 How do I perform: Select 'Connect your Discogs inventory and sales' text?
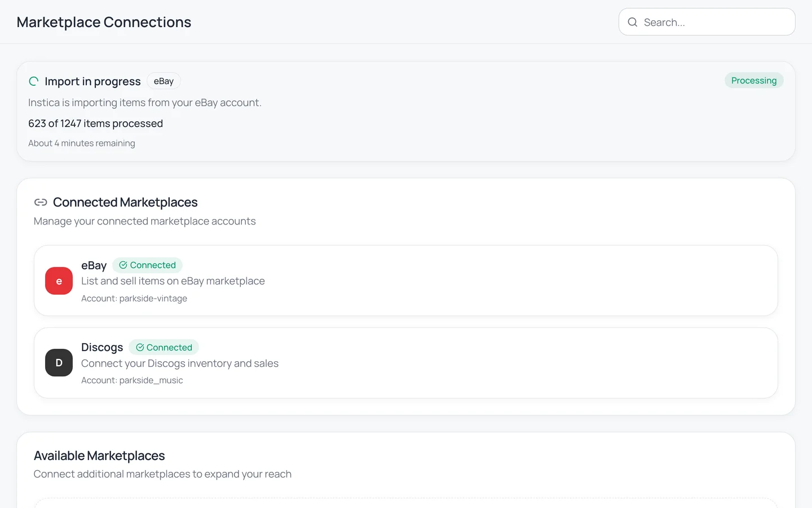[180, 364]
